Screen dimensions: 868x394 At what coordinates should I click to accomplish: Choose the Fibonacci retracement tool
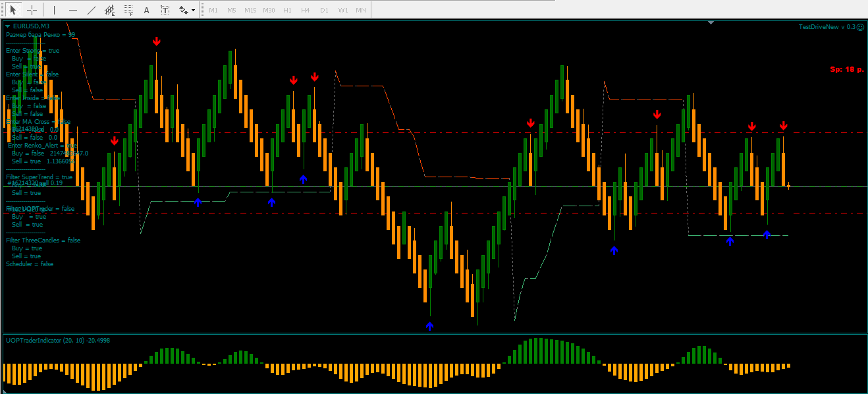[x=128, y=10]
